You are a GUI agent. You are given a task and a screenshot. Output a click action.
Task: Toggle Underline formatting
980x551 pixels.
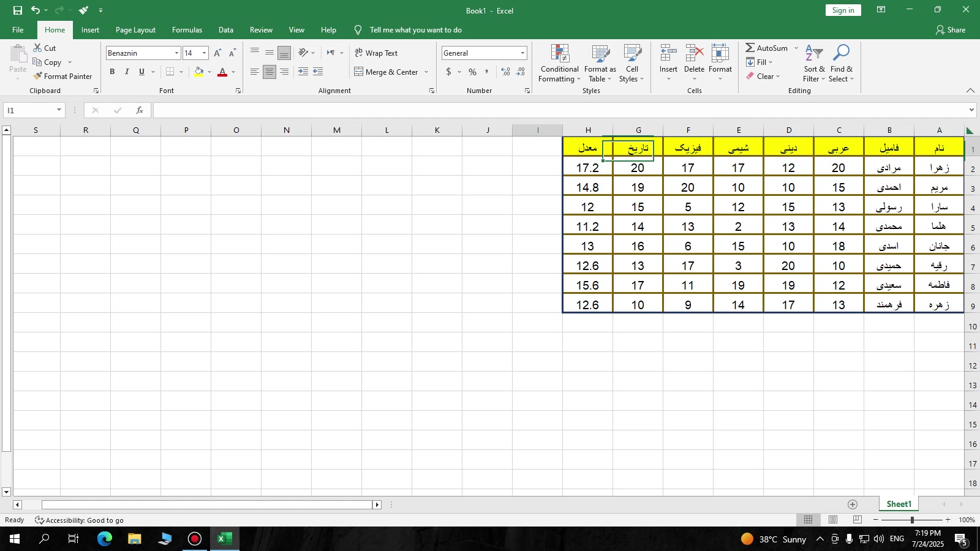pyautogui.click(x=141, y=72)
